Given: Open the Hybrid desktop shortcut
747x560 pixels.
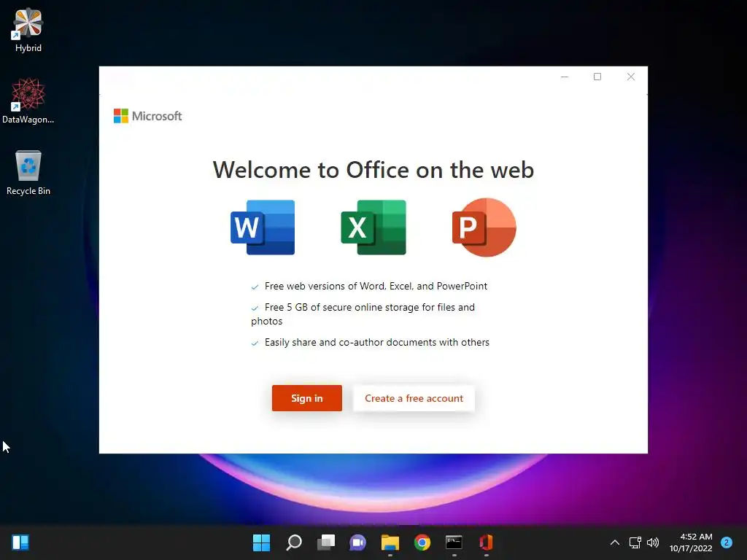Looking at the screenshot, I should [x=28, y=30].
